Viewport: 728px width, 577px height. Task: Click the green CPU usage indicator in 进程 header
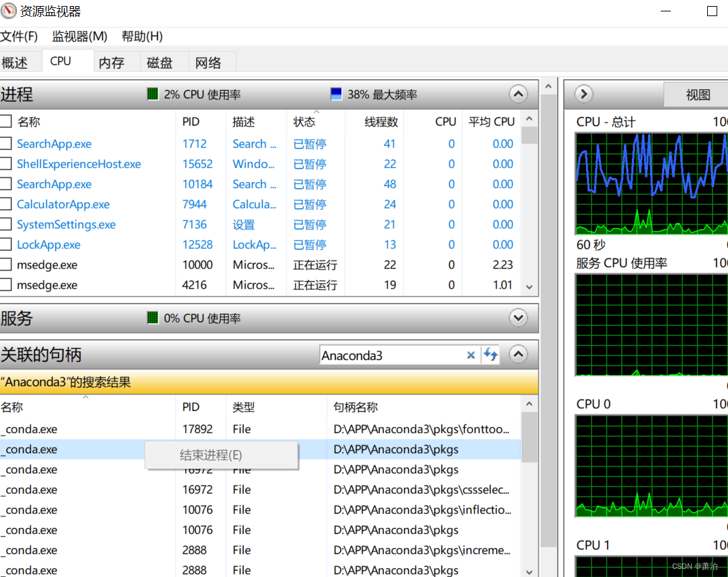(153, 94)
